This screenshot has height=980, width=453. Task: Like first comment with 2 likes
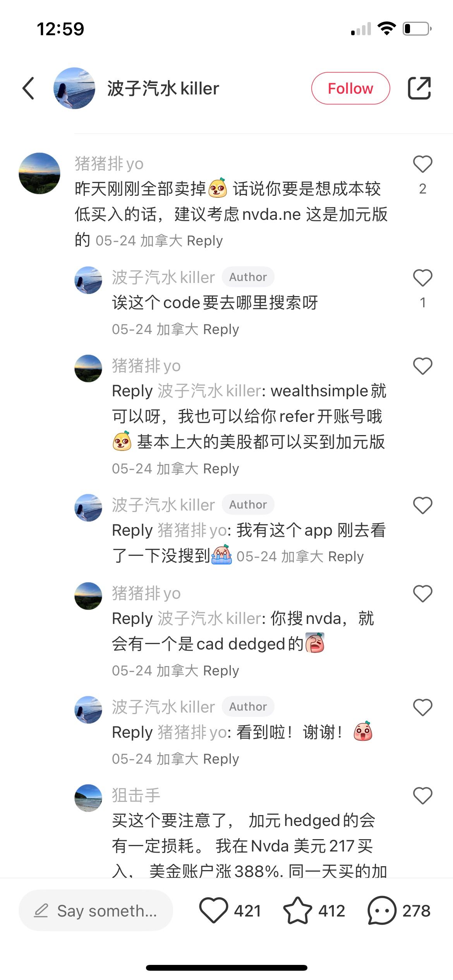422,164
